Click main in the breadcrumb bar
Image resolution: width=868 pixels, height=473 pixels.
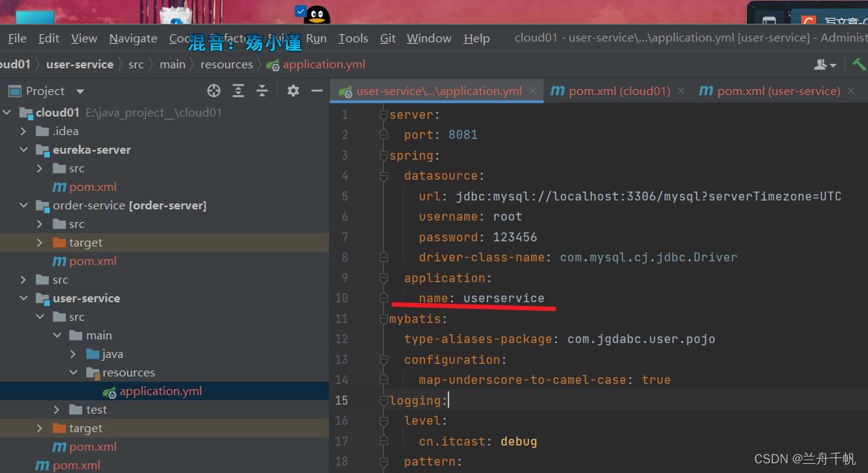(x=173, y=65)
